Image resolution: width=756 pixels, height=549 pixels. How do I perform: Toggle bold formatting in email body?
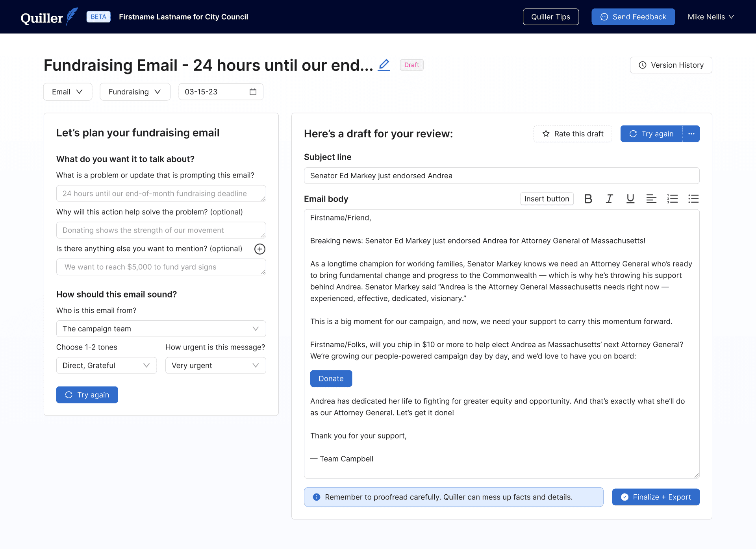point(588,199)
